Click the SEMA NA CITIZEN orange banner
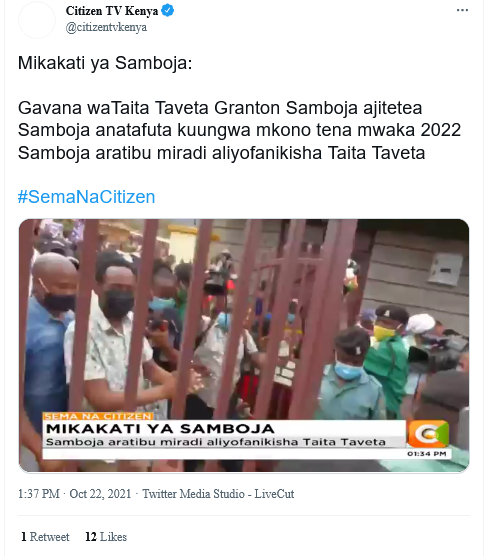488x556 pixels. (98, 416)
